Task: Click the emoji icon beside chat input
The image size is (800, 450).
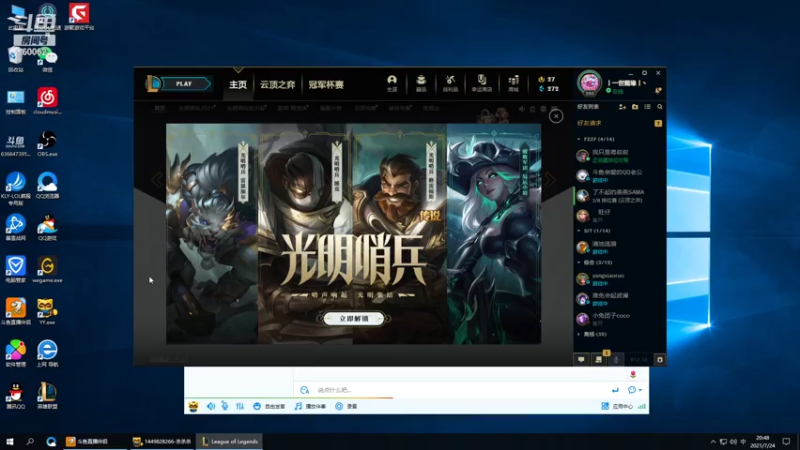Action: tap(305, 390)
